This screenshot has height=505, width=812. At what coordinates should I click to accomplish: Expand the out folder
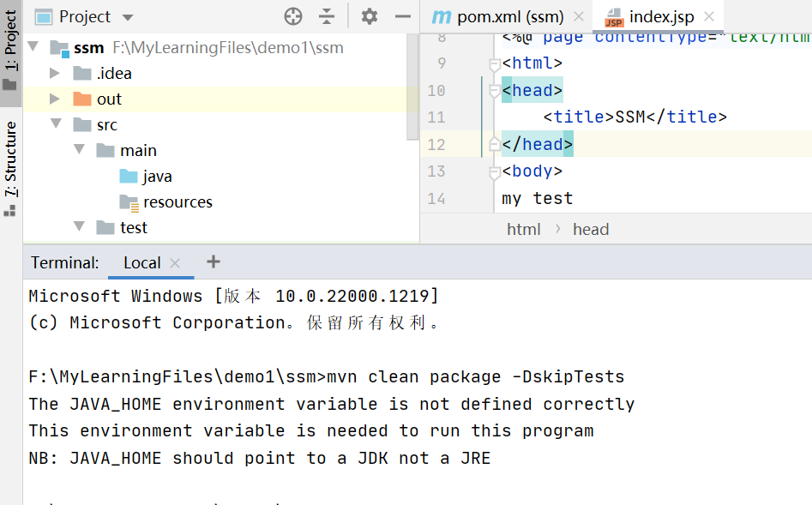pos(54,99)
